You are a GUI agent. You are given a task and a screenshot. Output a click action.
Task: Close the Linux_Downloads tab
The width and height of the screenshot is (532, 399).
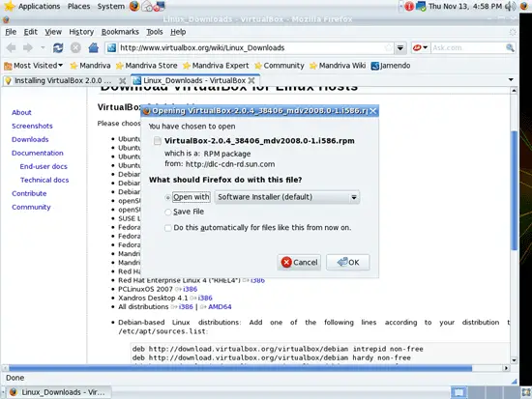[251, 81]
